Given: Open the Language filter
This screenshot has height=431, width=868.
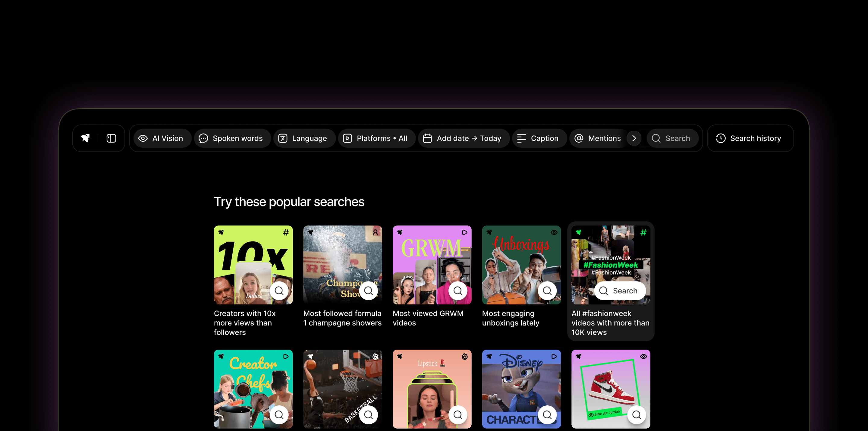Looking at the screenshot, I should tap(304, 138).
